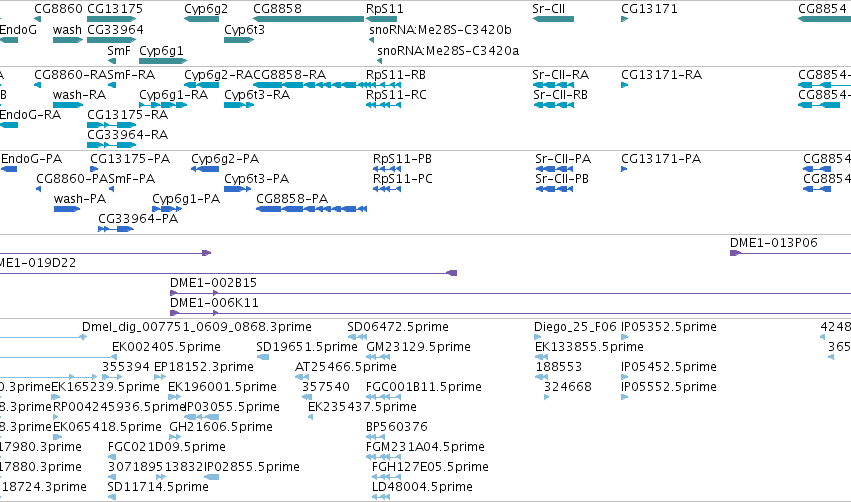The image size is (851, 502).
Task: Select the CG33964-RA transcript glyph
Action: pyautogui.click(x=112, y=145)
